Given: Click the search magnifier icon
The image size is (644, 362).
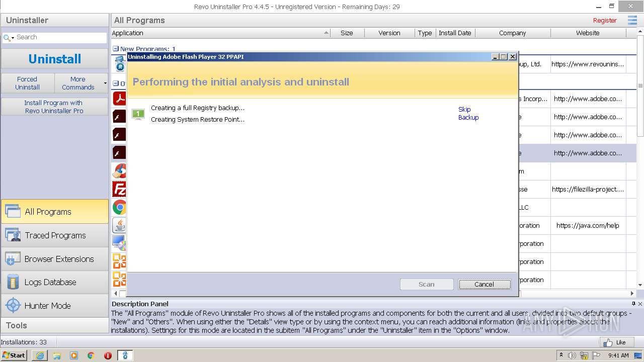Looking at the screenshot, I should pos(6,38).
